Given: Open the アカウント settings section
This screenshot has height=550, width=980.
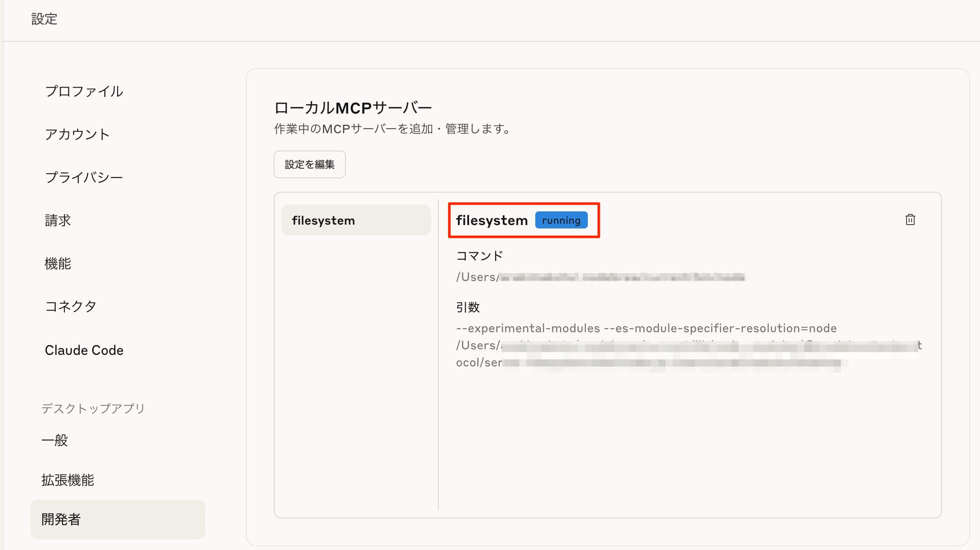Looking at the screenshot, I should (77, 135).
